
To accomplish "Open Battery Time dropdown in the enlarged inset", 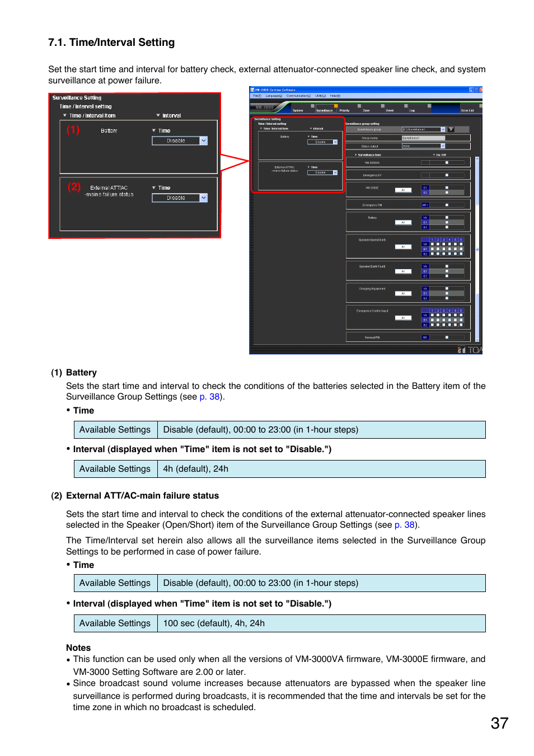I will click(x=180, y=141).
